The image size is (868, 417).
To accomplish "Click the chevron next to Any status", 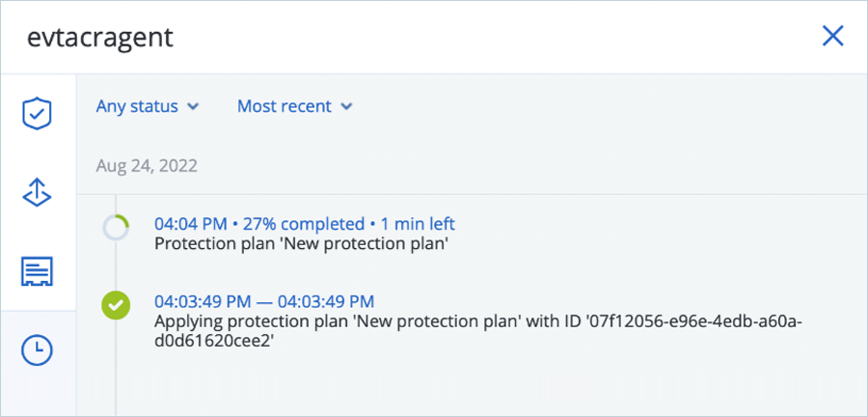I will 193,107.
